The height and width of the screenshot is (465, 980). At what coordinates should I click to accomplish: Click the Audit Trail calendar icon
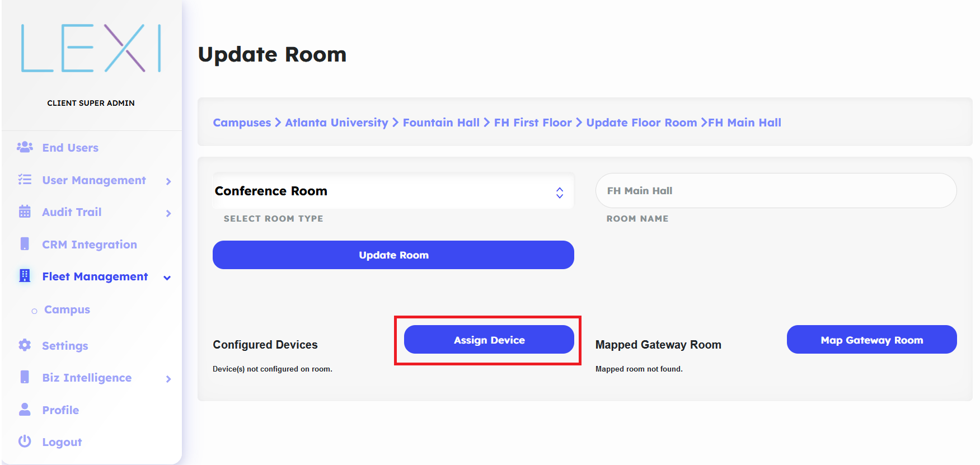tap(25, 212)
